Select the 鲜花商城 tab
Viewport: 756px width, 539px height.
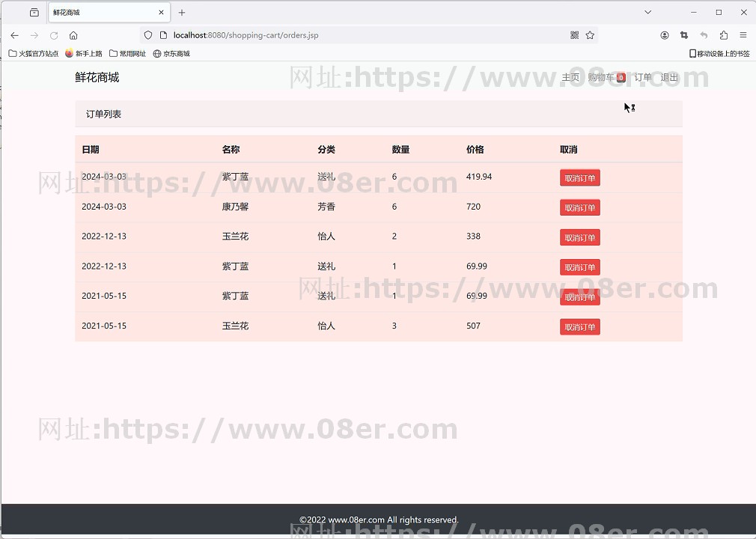[109, 13]
